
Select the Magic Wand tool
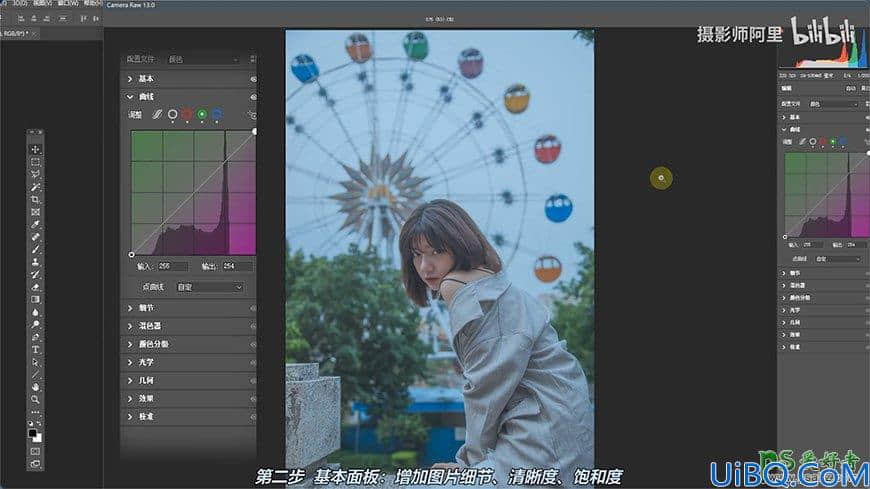click(36, 187)
